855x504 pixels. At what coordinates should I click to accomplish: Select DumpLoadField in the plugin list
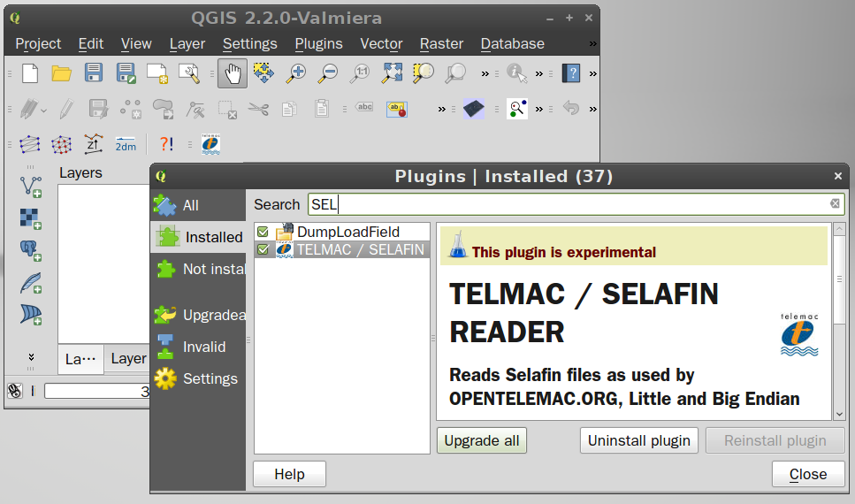tap(342, 232)
